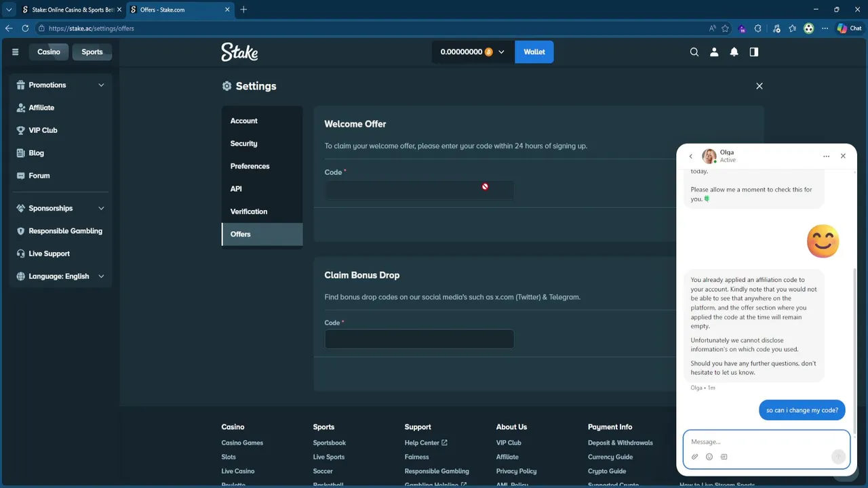The width and height of the screenshot is (868, 488).
Task: Open Casino Games footer link
Action: tap(242, 443)
